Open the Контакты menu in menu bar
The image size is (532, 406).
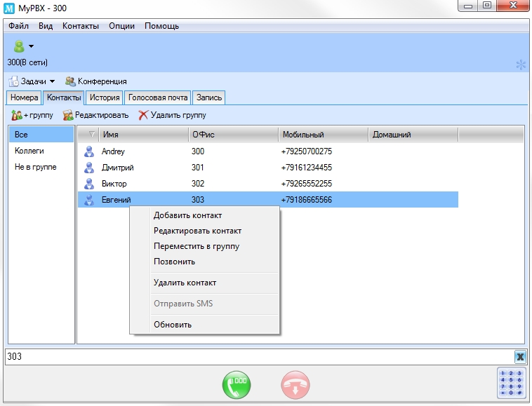coord(81,26)
